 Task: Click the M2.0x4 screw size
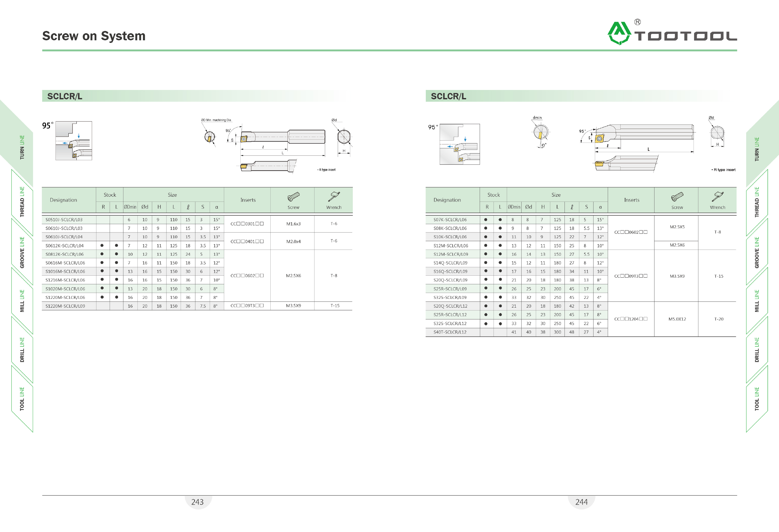point(293,241)
